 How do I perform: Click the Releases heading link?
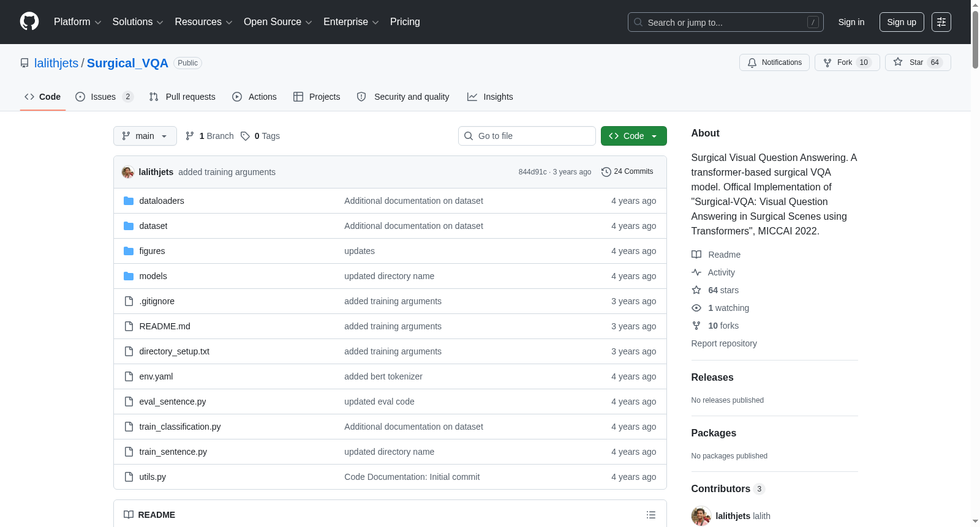click(712, 378)
